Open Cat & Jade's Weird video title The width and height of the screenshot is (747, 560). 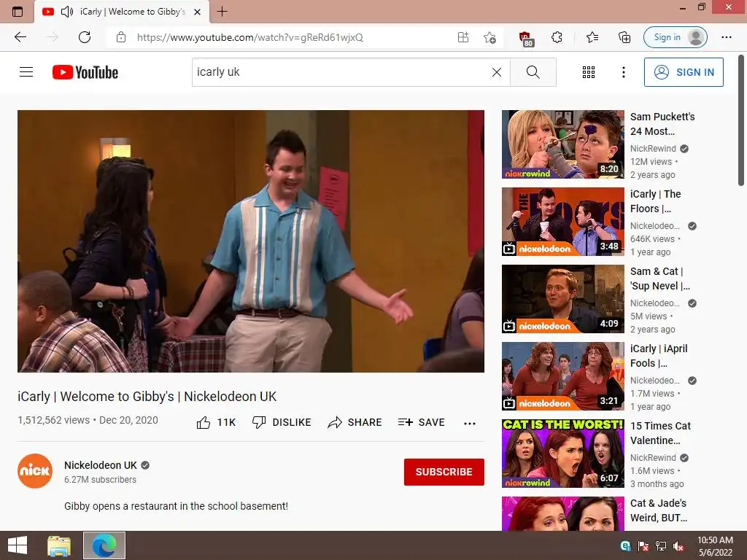(x=659, y=510)
